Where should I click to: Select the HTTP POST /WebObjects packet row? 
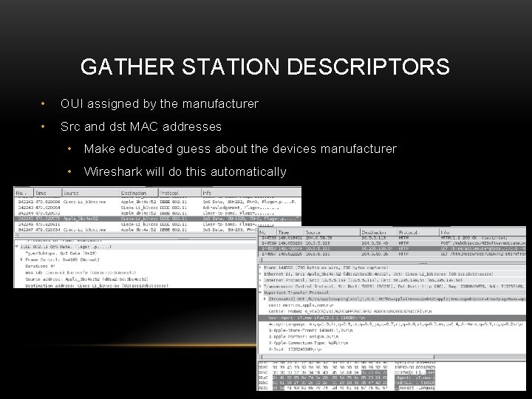(392, 243)
